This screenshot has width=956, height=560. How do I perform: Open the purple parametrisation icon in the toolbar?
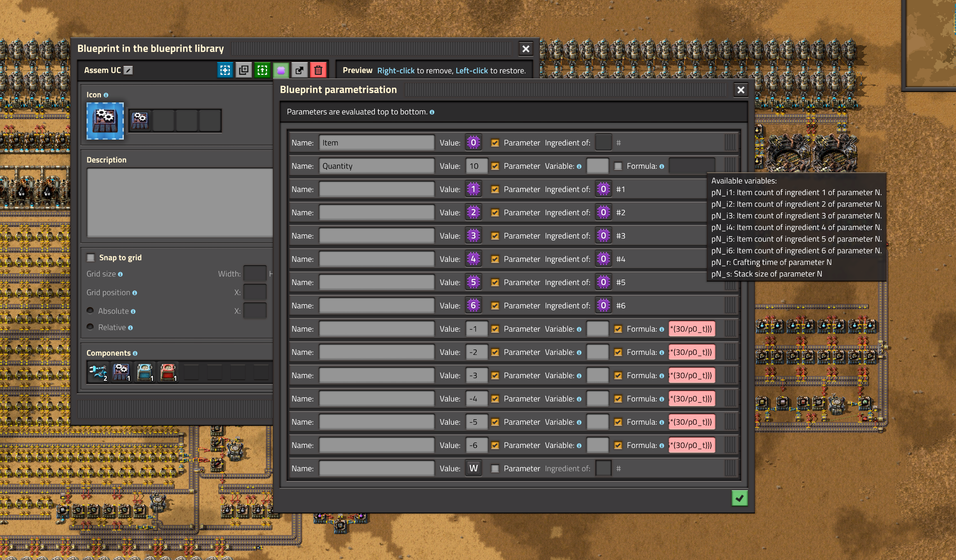281,70
